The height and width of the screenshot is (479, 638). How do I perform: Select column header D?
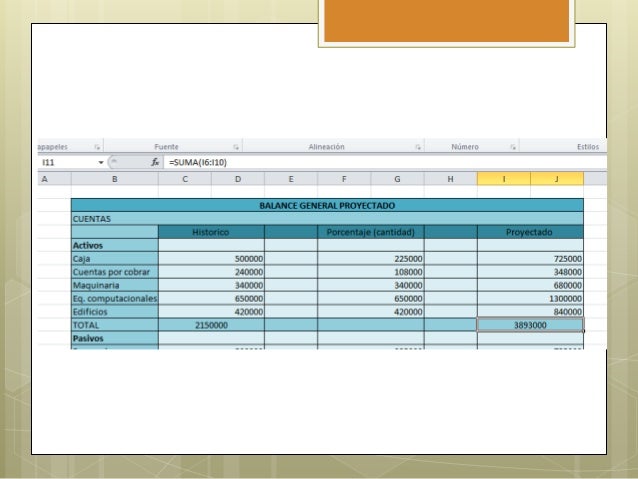[x=238, y=179]
